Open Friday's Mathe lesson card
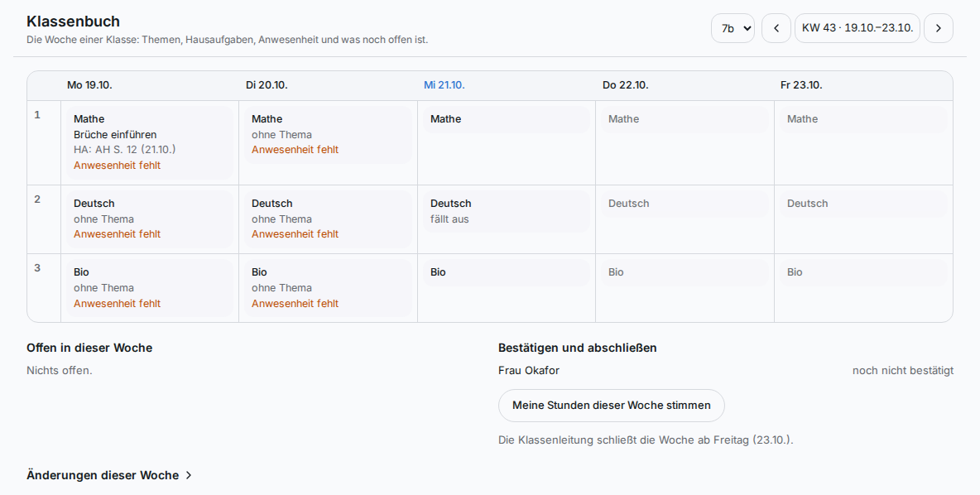980x495 pixels. (x=863, y=119)
